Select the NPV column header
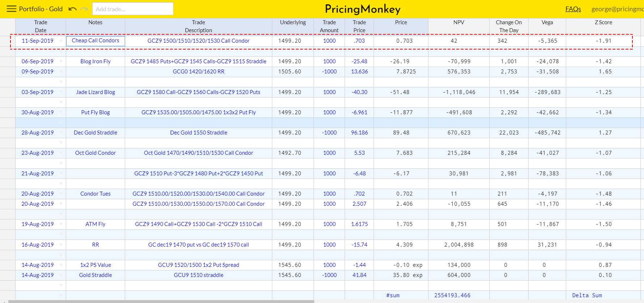Screen dimensions: 644x303 (x=459, y=26)
